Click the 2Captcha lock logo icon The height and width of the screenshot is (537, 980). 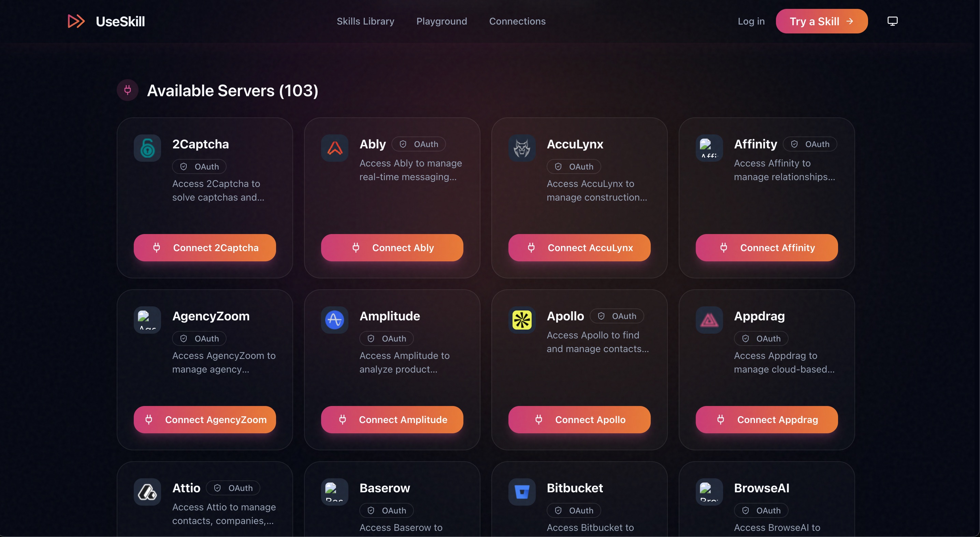tap(147, 148)
